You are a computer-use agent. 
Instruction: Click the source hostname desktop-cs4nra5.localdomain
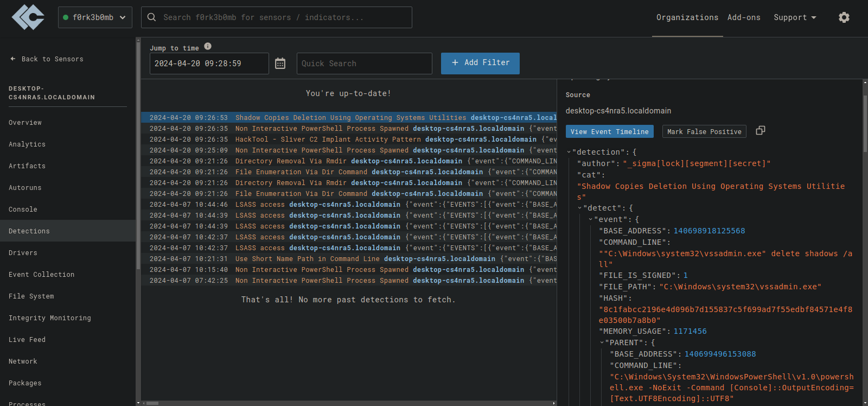[x=618, y=111]
